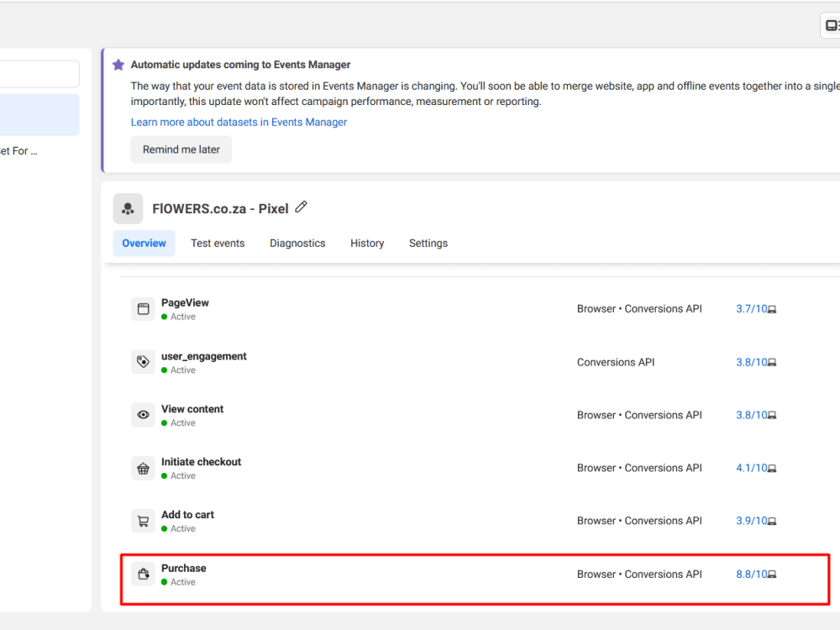This screenshot has width=840, height=630.
Task: Open Learn more about datasets in Events Manager
Action: 239,122
